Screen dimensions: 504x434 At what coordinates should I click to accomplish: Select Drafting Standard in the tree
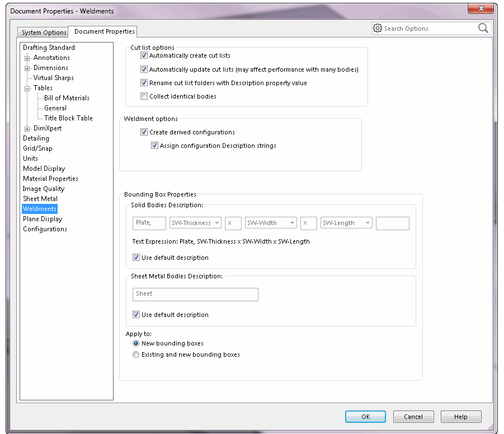(x=49, y=48)
